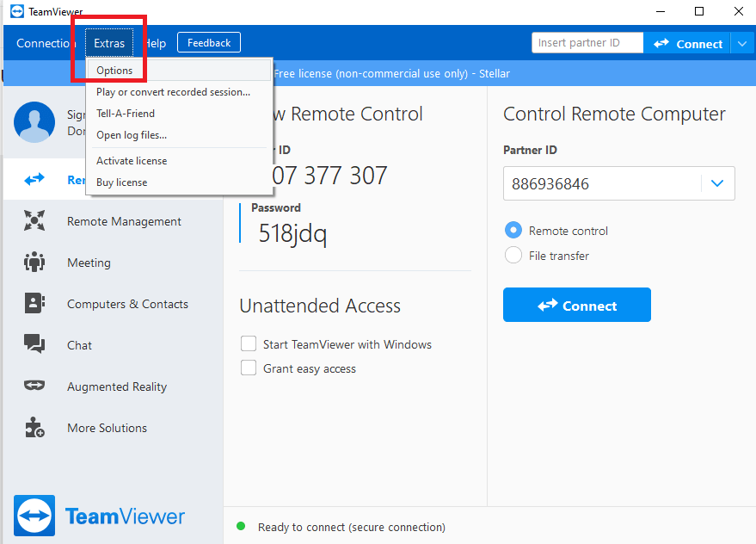Click the More Solutions puzzle piece icon
The width and height of the screenshot is (756, 544).
(34, 427)
